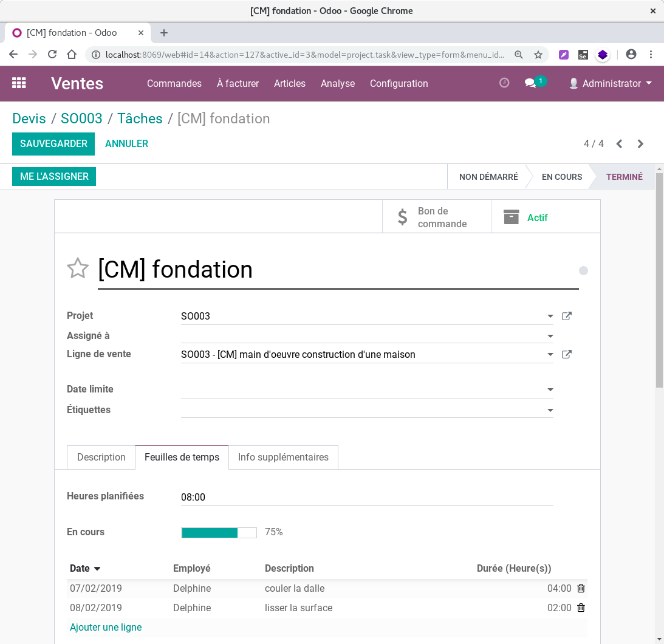Image resolution: width=664 pixels, height=644 pixels.
Task: Toggle the priority star for the task
Action: tap(78, 269)
